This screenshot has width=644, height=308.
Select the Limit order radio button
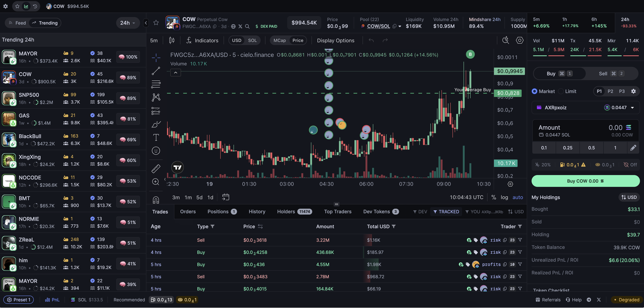pyautogui.click(x=561, y=91)
